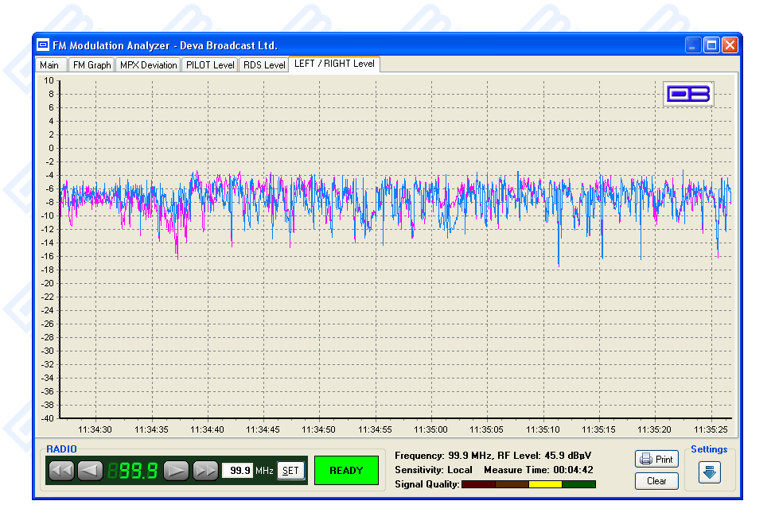775x532 pixels.
Task: Click the frequency MHz input field
Action: (236, 471)
